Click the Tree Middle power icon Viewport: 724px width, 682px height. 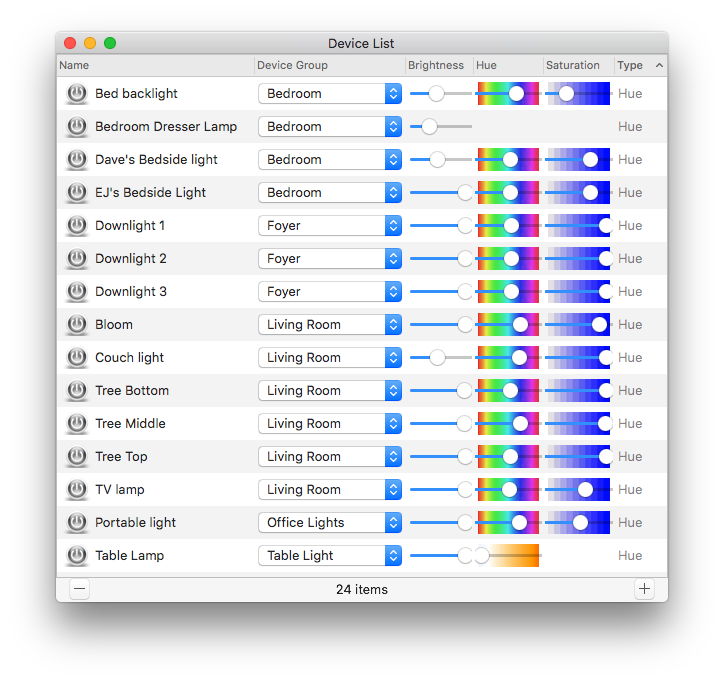click(x=77, y=424)
